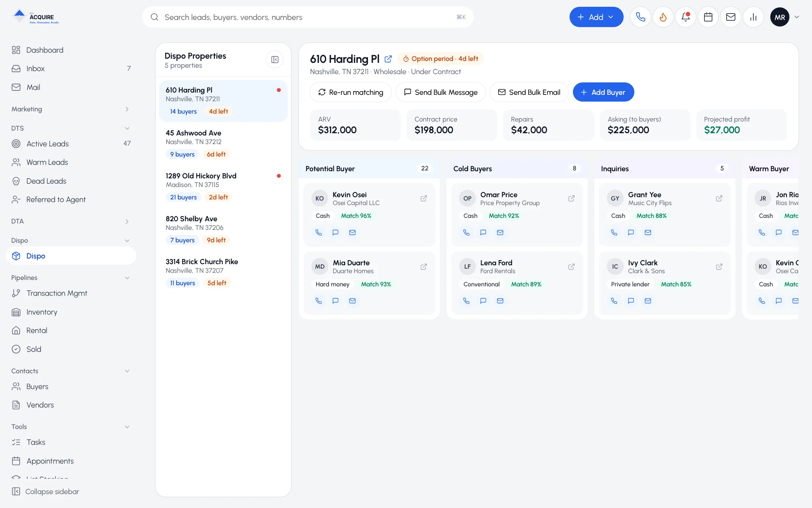812x508 pixels.
Task: Collapse the Pipelines sidebar section
Action: tap(70, 278)
